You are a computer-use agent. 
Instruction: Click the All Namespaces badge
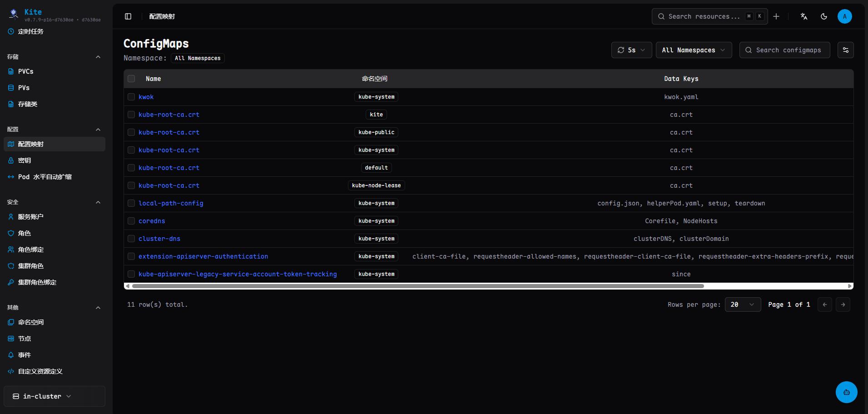(x=198, y=58)
